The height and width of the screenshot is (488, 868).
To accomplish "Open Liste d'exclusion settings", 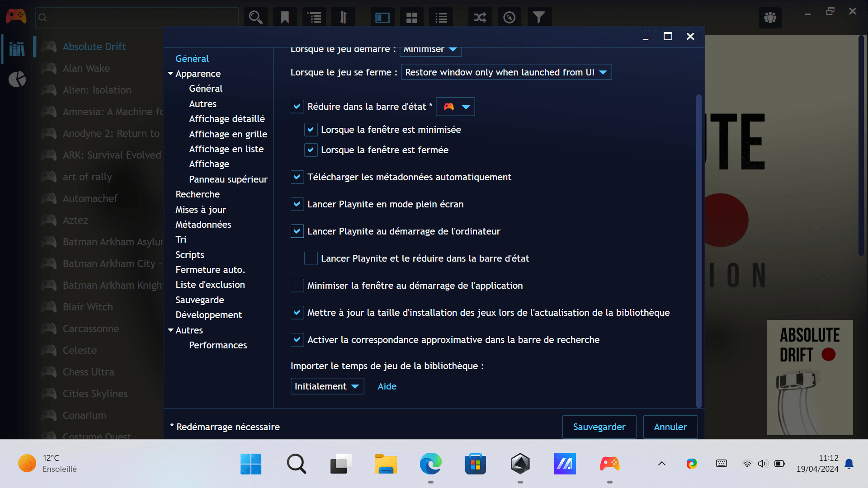I will [x=210, y=285].
